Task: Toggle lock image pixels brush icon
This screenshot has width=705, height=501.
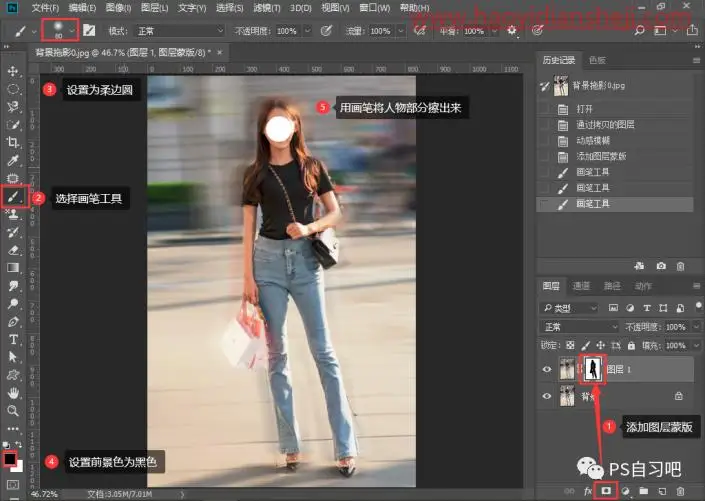Action: tap(585, 345)
